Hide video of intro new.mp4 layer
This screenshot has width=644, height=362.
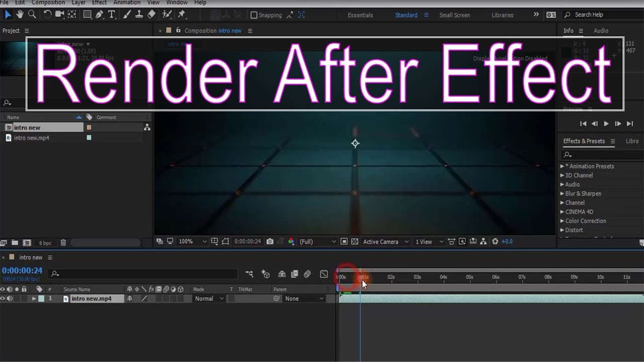point(3,299)
